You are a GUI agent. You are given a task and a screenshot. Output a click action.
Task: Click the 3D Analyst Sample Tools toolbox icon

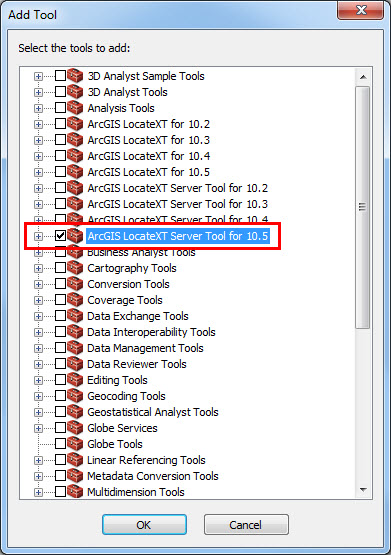coord(75,76)
